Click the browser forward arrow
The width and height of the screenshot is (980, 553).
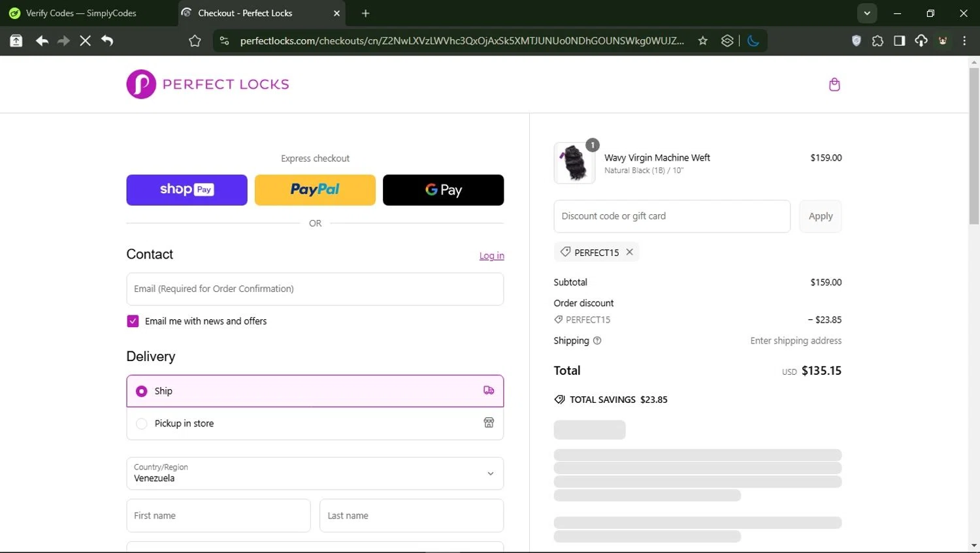coord(63,40)
